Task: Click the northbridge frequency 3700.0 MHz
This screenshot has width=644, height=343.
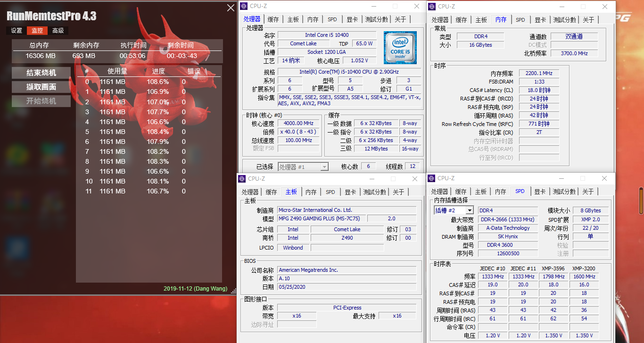Action: [x=574, y=53]
